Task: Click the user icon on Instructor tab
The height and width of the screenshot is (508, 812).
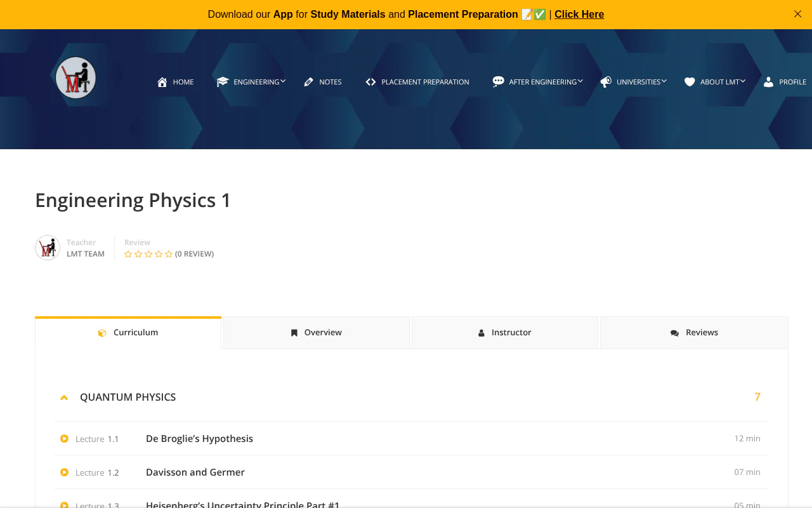Action: tap(481, 333)
